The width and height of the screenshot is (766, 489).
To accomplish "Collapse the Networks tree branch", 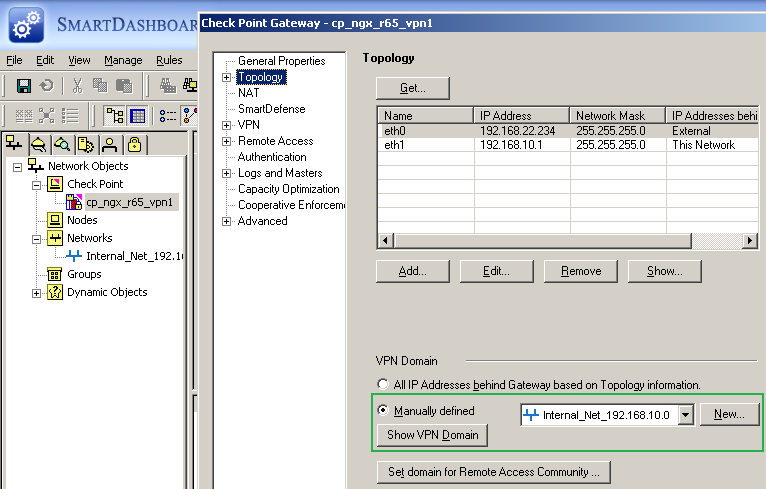I will tap(36, 239).
